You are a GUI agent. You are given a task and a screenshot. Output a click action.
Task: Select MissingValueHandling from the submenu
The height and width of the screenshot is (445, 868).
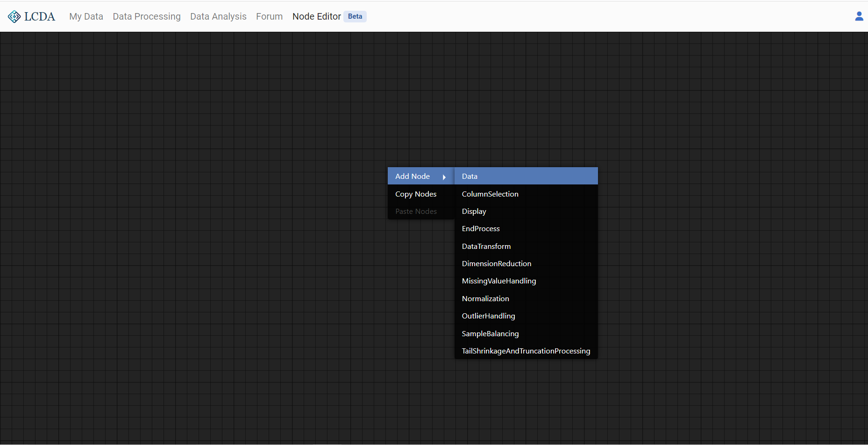(x=498, y=281)
